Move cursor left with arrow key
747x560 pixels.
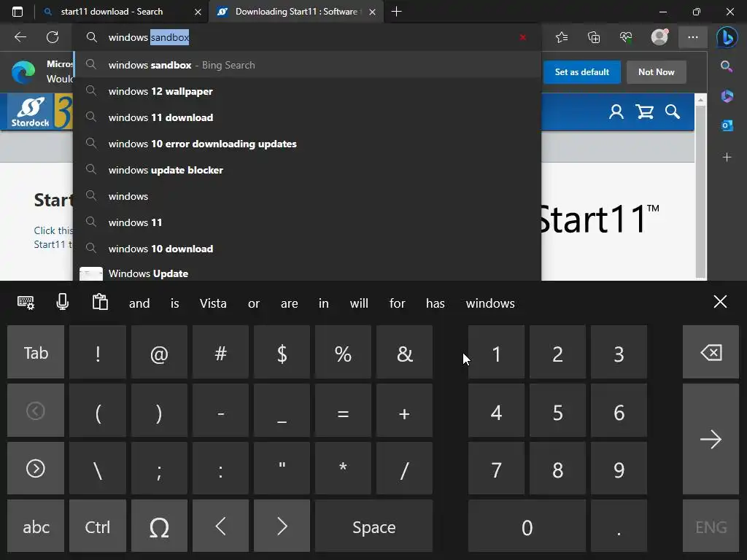220,526
